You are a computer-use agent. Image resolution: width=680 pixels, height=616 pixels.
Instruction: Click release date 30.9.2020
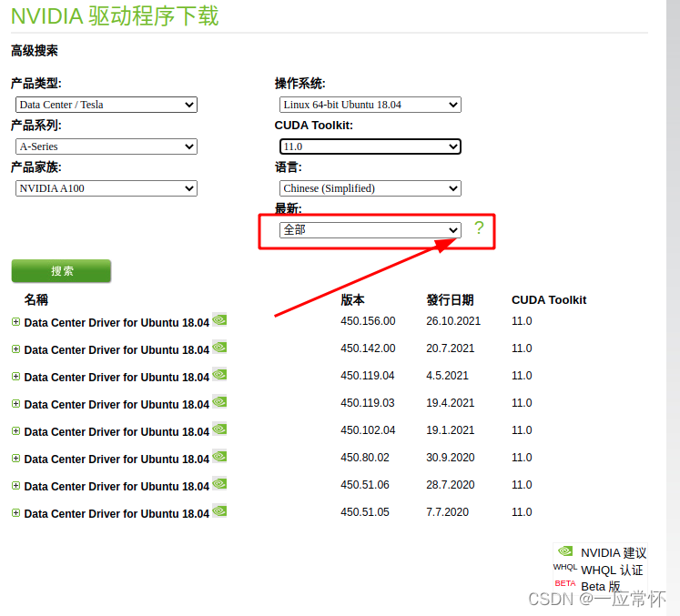tap(451, 458)
